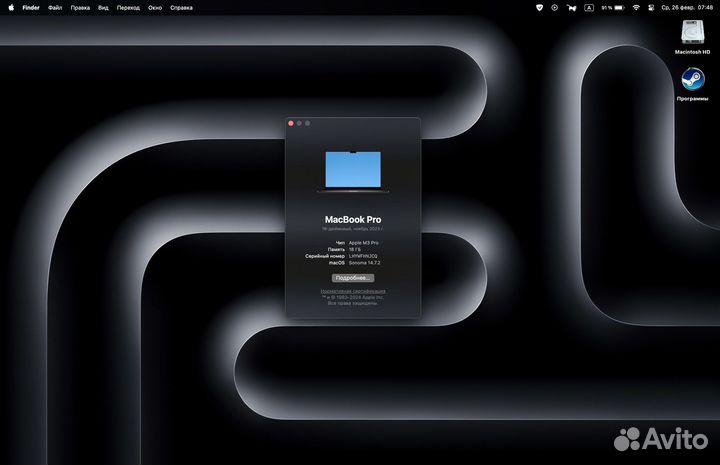720x465 pixels.
Task: Click the battery status icon
Action: coord(618,6)
